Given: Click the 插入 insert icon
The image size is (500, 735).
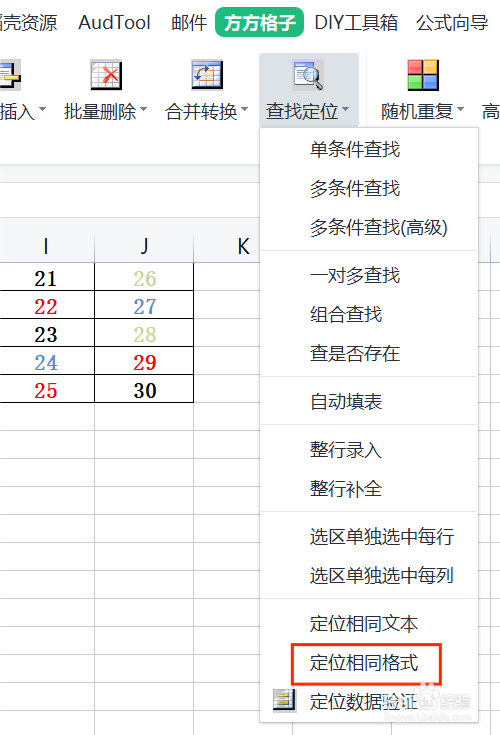Looking at the screenshot, I should pyautogui.click(x=9, y=75).
